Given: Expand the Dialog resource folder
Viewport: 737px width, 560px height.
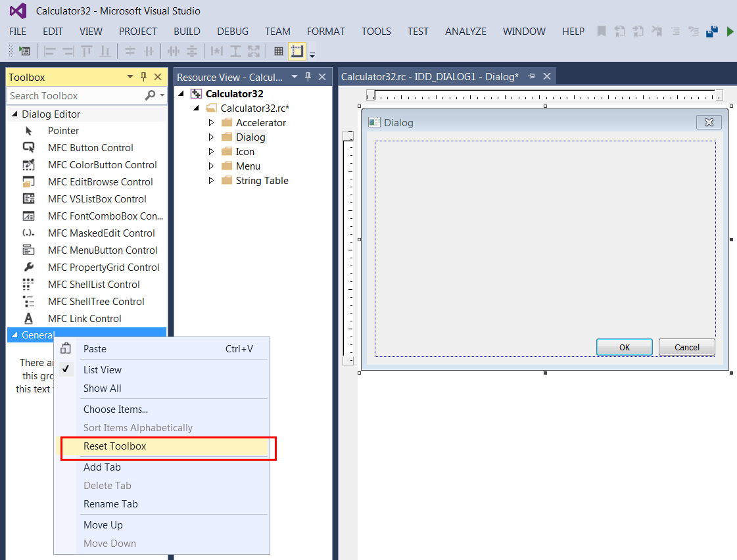Looking at the screenshot, I should pos(211,137).
